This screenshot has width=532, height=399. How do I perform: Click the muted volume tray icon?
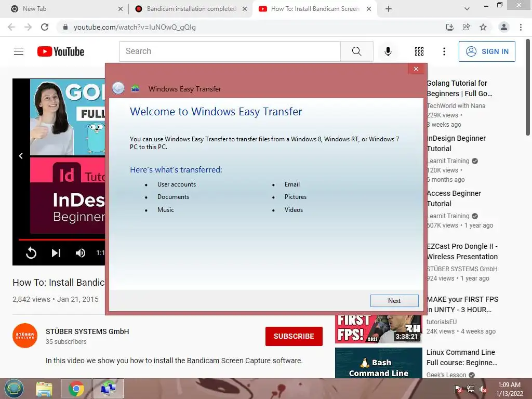pos(483,389)
